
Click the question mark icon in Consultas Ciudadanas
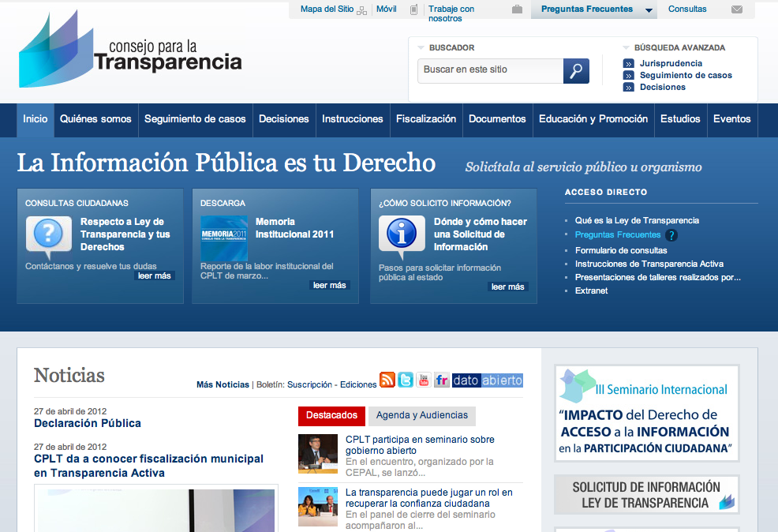click(x=48, y=234)
